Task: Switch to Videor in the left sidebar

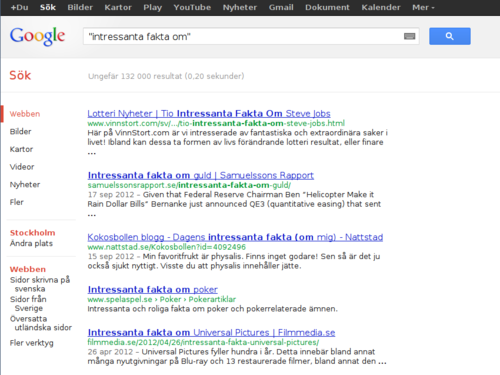Action: point(22,167)
